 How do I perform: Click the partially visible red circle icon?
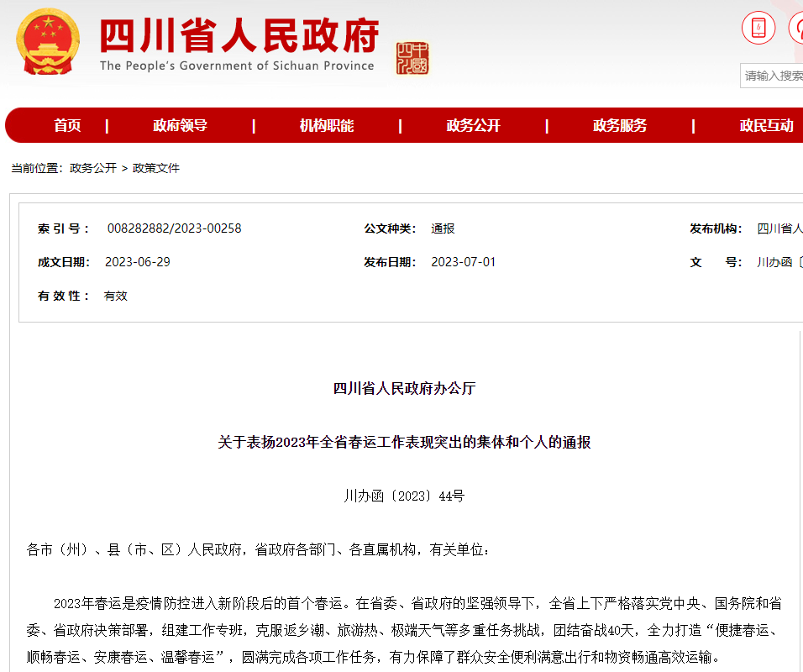(796, 29)
